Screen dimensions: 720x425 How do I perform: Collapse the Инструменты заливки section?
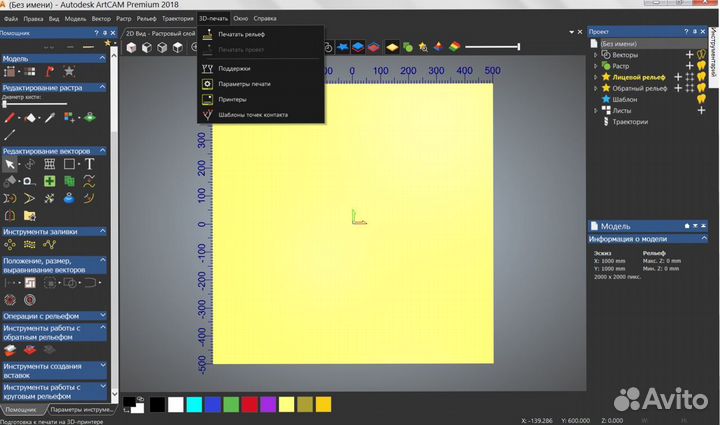pyautogui.click(x=102, y=231)
